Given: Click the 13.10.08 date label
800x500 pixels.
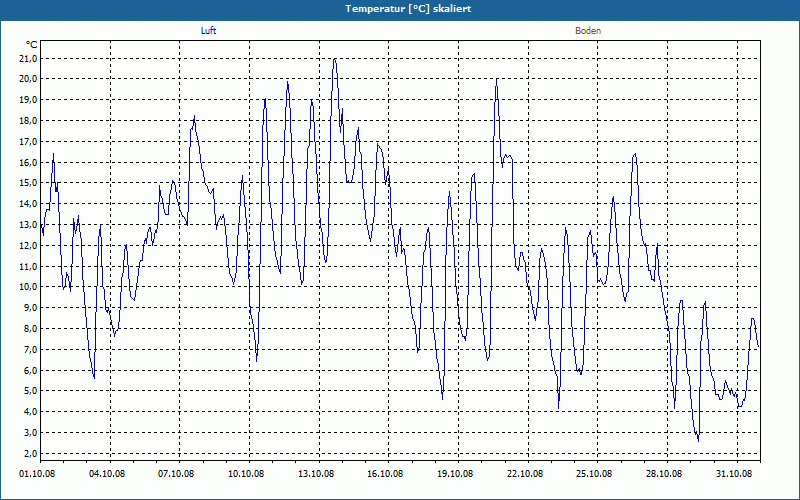Looking at the screenshot, I should 316,474.
